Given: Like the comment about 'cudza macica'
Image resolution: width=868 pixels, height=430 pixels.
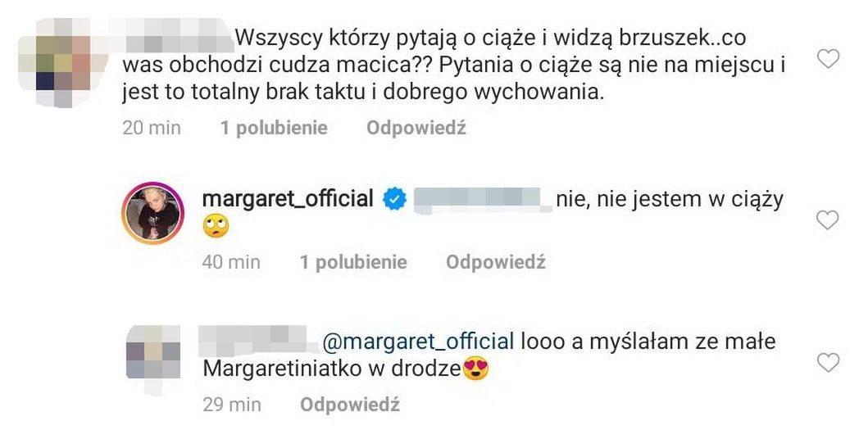Looking at the screenshot, I should pyautogui.click(x=828, y=59).
